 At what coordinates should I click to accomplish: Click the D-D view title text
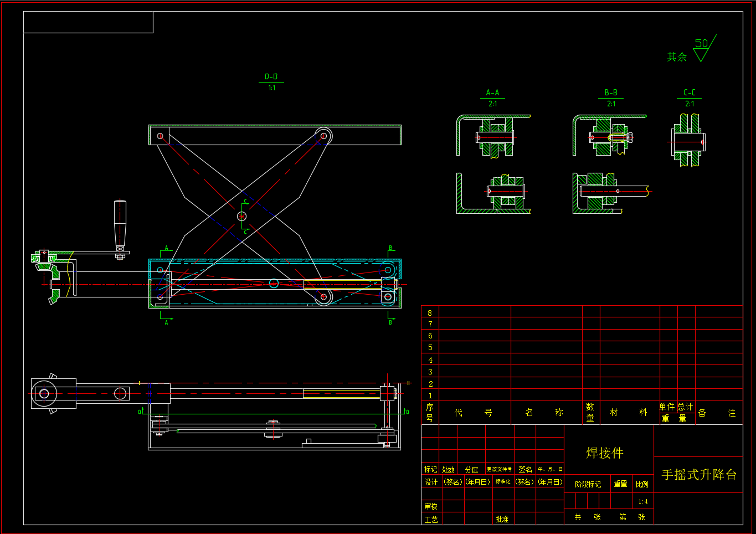point(271,77)
